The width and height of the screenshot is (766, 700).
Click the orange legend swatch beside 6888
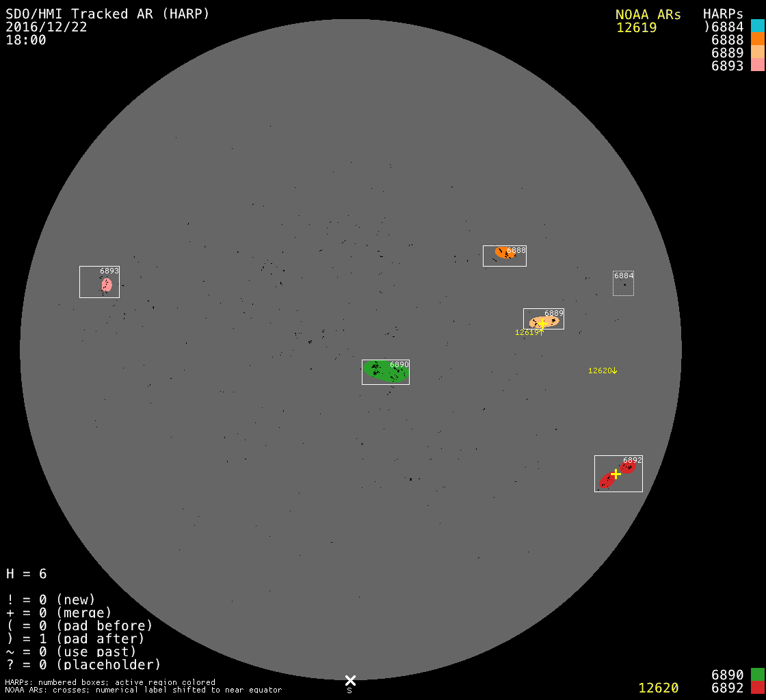tap(757, 40)
